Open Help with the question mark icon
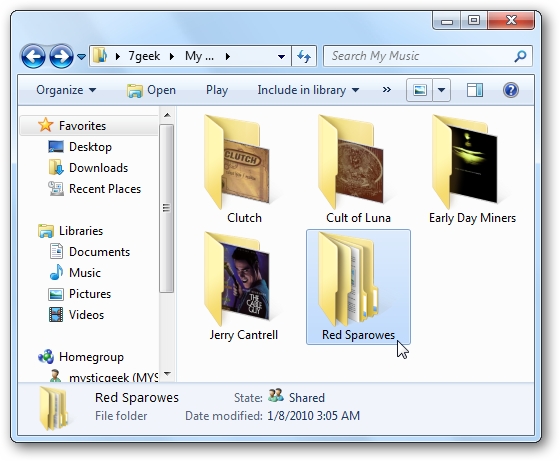 pos(511,90)
